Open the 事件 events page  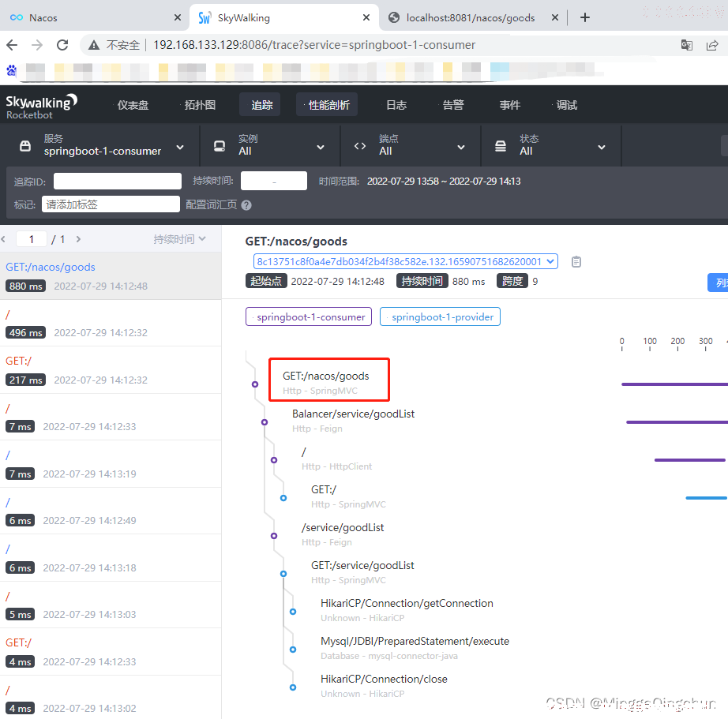510,105
